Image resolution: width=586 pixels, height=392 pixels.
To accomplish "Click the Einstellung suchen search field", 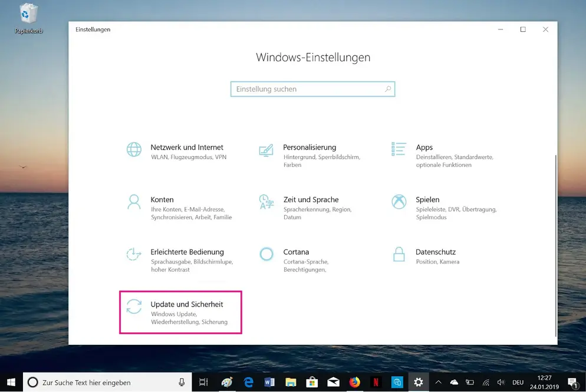I will (307, 89).
